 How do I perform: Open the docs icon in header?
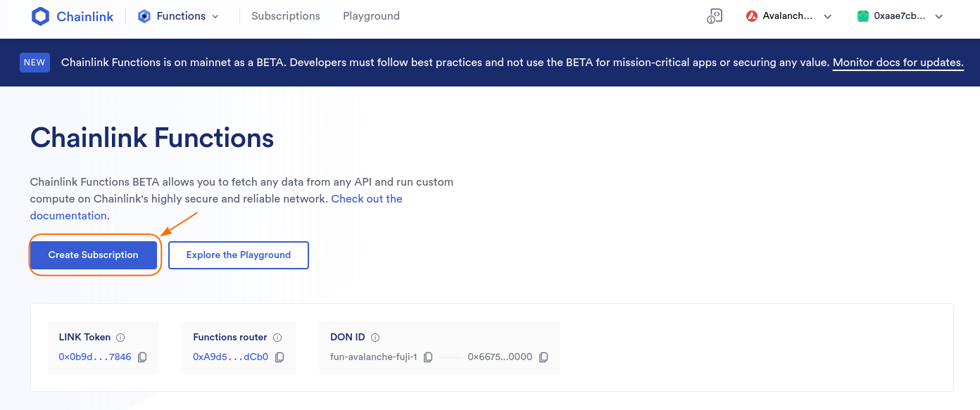coord(715,16)
